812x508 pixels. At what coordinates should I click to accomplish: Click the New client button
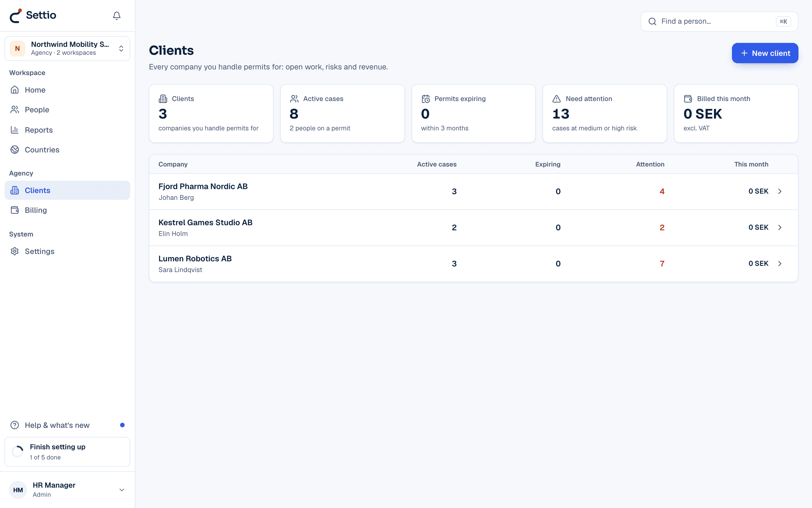point(765,53)
